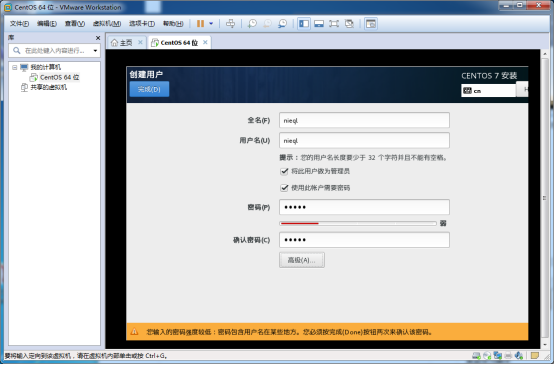This screenshot has height=365, width=554.
Task: Click in the 全名 full name field
Action: 364,120
